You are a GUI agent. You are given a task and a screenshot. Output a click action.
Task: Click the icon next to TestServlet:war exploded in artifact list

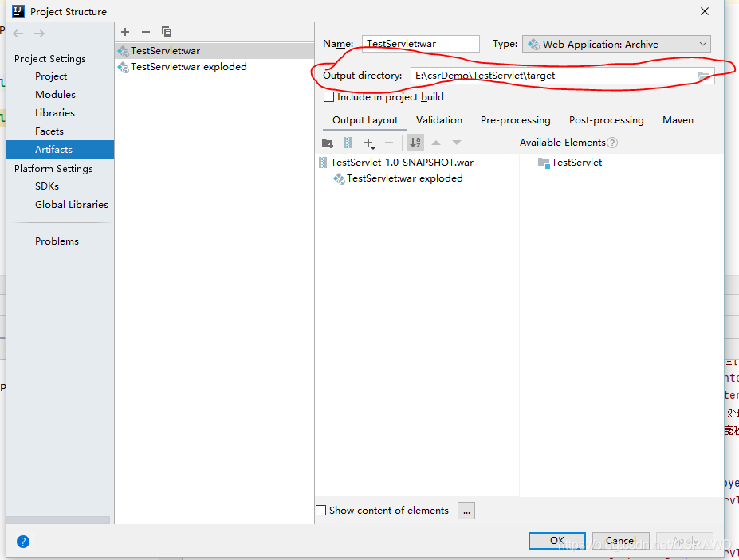tap(124, 68)
